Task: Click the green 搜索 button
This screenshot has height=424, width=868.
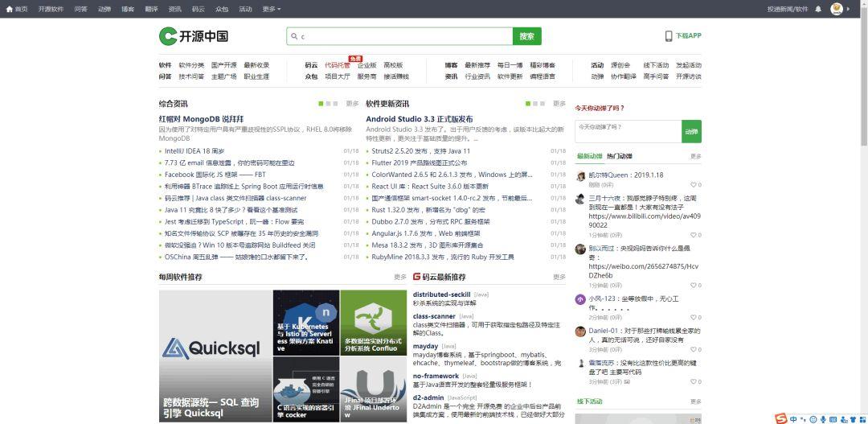Action: click(527, 36)
